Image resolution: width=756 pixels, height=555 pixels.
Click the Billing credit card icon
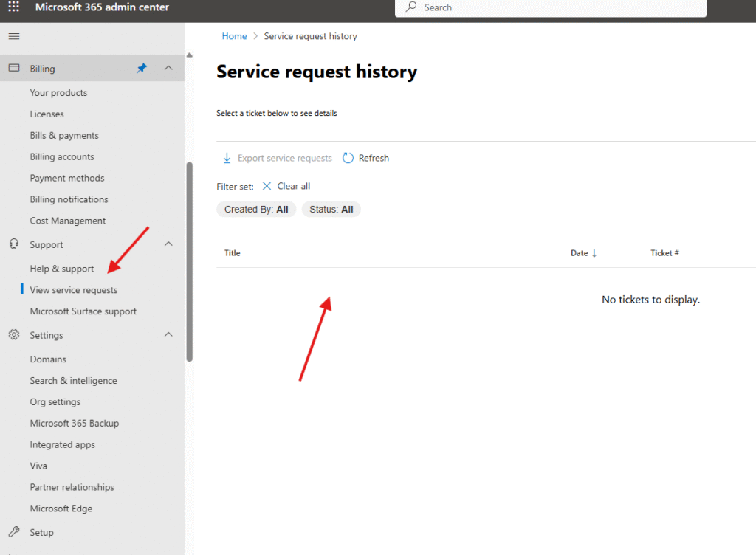pos(14,68)
